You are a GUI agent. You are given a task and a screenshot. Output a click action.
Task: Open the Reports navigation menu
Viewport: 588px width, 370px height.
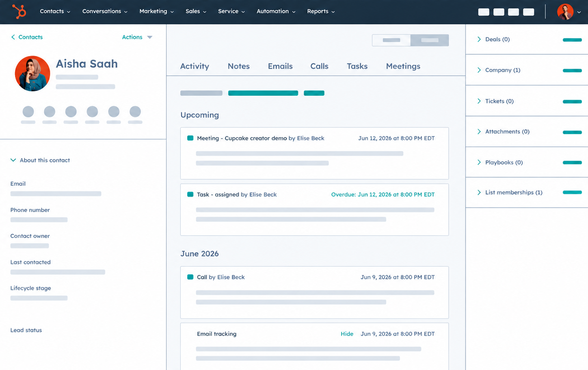[x=321, y=11]
